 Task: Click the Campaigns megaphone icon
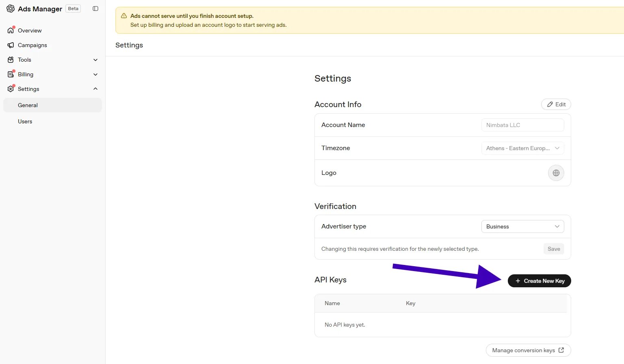[11, 45]
